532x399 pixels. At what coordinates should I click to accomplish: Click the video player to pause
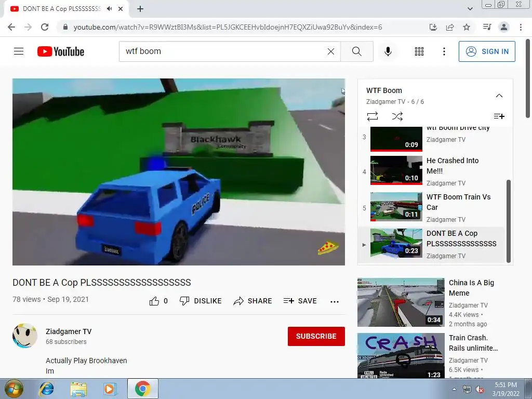(179, 171)
